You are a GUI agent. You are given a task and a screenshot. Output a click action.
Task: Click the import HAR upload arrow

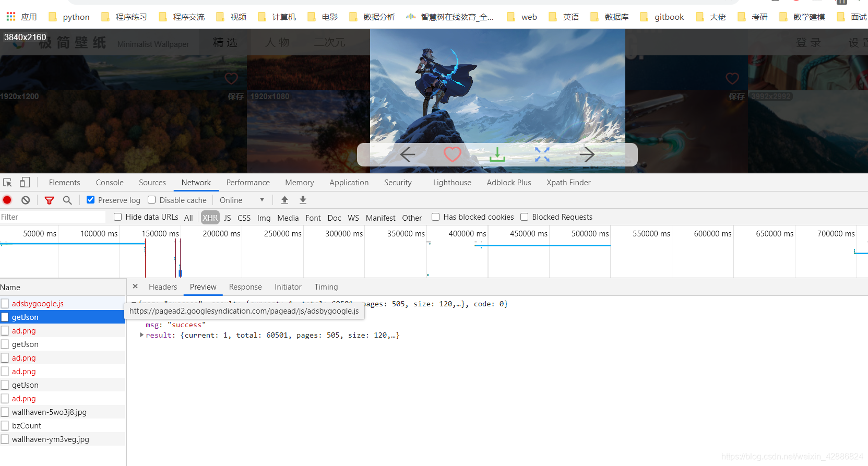(x=284, y=200)
